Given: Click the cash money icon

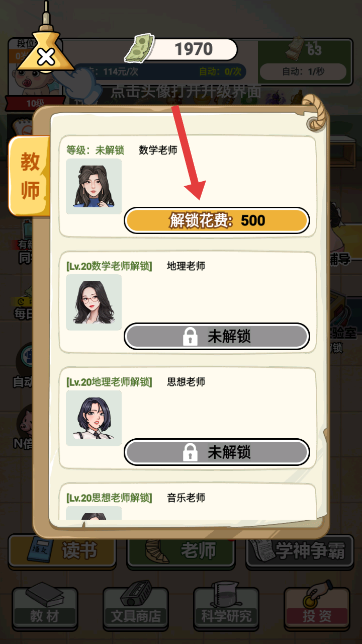Looking at the screenshot, I should [139, 48].
